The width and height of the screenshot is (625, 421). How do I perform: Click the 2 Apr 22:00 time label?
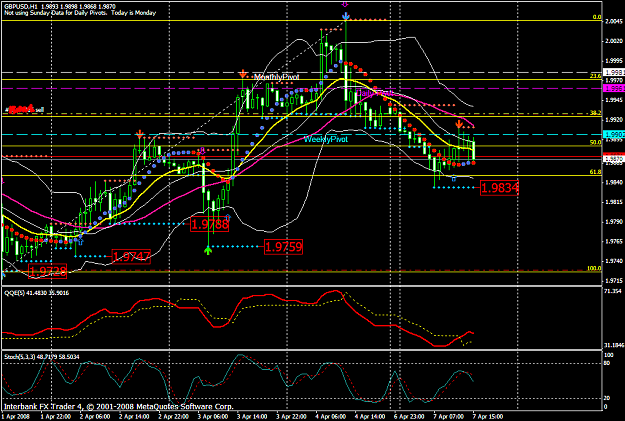click(173, 417)
